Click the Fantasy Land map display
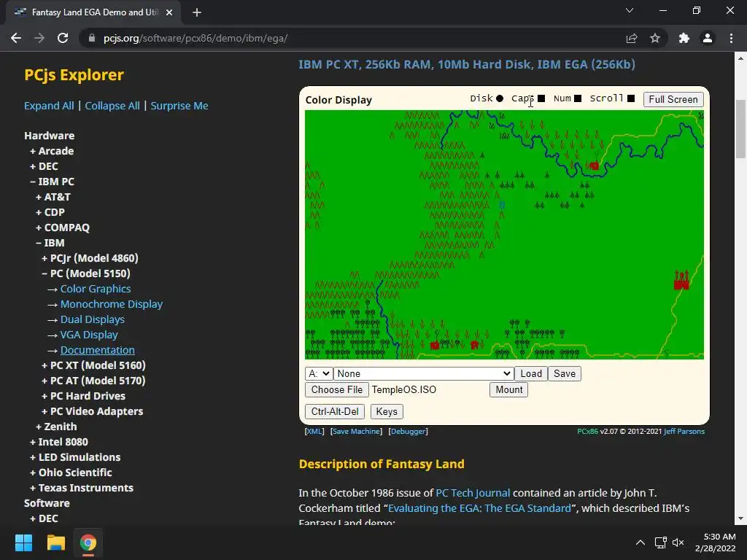Screen dimensions: 747x560 pos(504,235)
